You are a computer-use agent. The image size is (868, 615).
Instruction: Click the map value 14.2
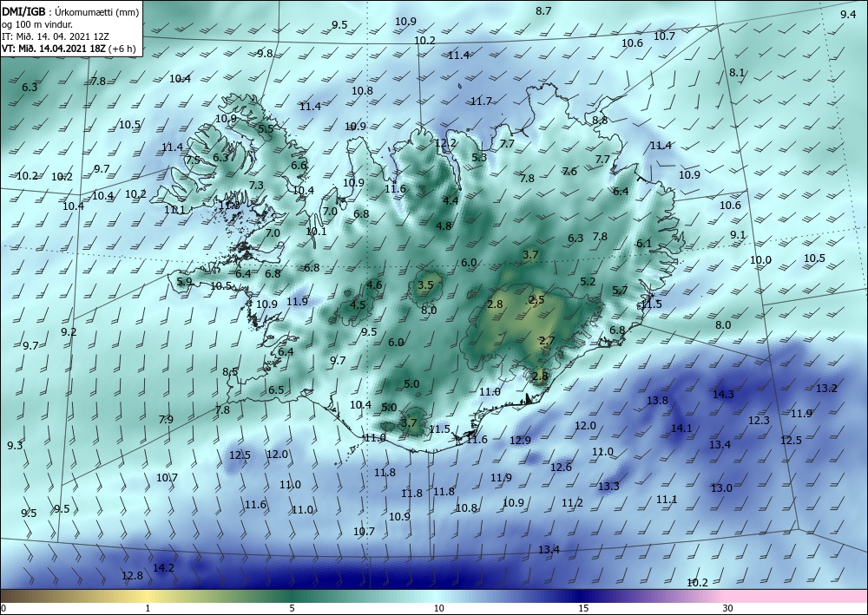pyautogui.click(x=163, y=567)
